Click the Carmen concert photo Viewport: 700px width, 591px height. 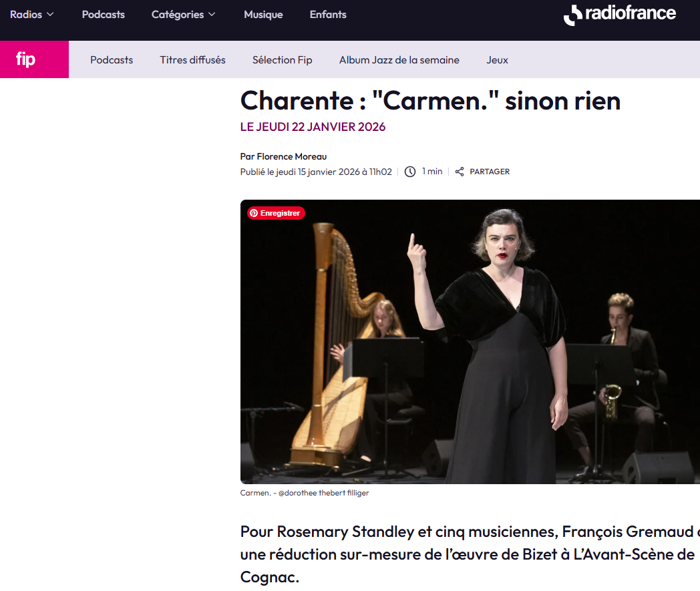click(470, 342)
